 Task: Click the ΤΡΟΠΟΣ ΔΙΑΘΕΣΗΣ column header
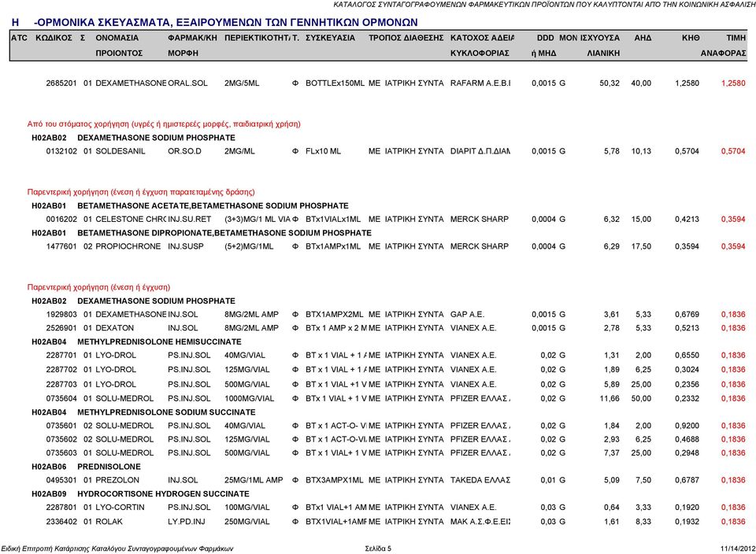[x=406, y=38]
